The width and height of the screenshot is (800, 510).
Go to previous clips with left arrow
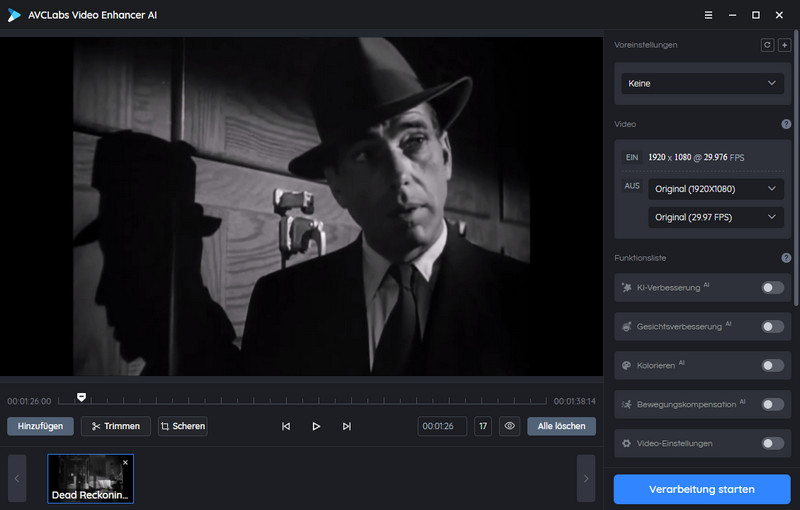pyautogui.click(x=17, y=478)
